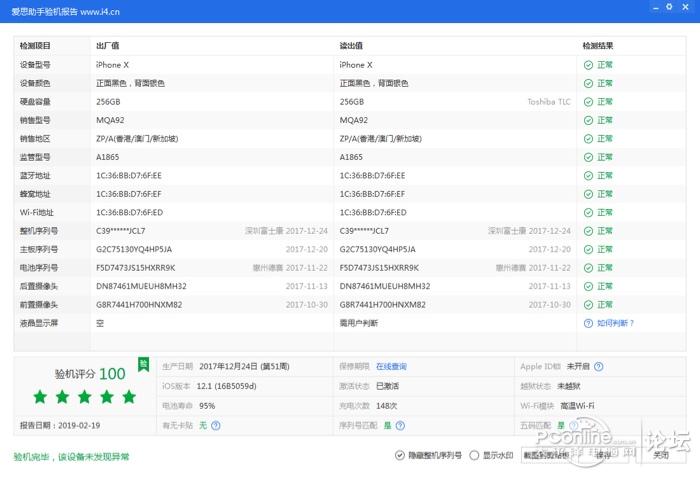Click the 检测项目 column header
The image size is (700, 477).
[x=35, y=46]
